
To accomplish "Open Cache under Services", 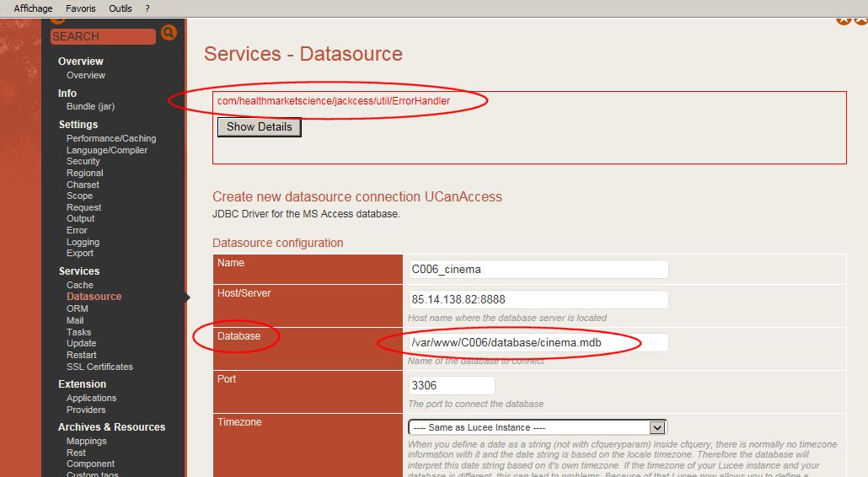I will (x=80, y=285).
